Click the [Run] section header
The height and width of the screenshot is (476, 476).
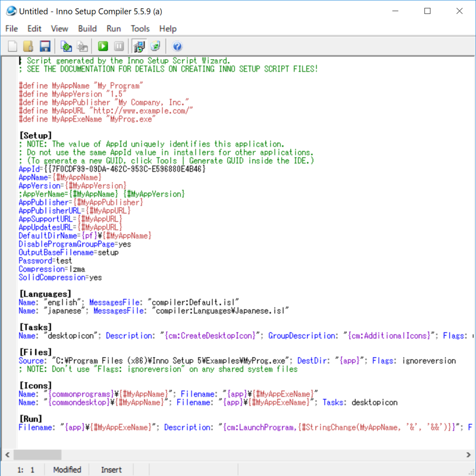tap(31, 419)
